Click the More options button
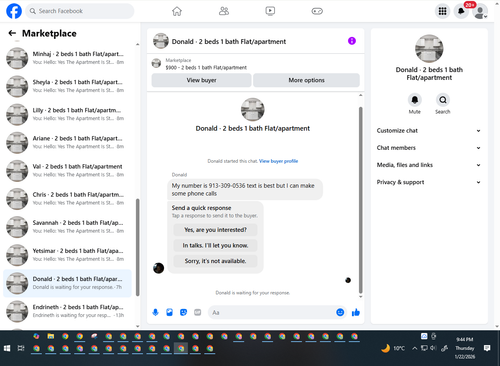This screenshot has width=500, height=366. pyautogui.click(x=306, y=80)
